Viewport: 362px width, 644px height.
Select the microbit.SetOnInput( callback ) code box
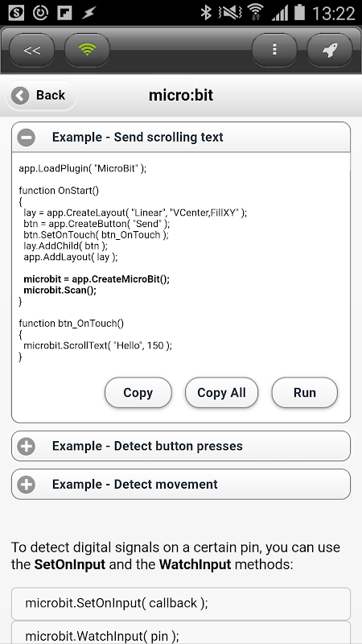[181, 604]
